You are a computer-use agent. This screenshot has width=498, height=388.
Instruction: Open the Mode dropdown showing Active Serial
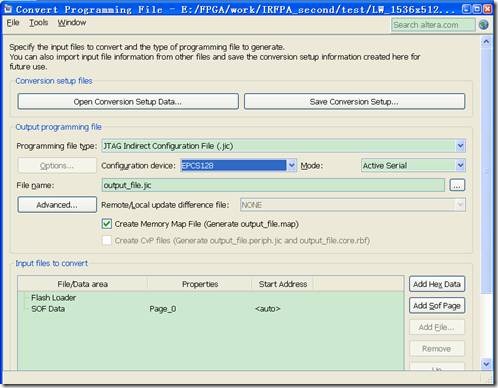(413, 165)
